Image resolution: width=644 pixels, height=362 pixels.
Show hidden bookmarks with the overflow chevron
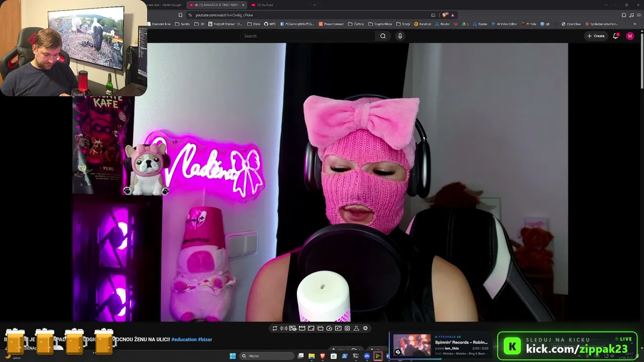635,24
